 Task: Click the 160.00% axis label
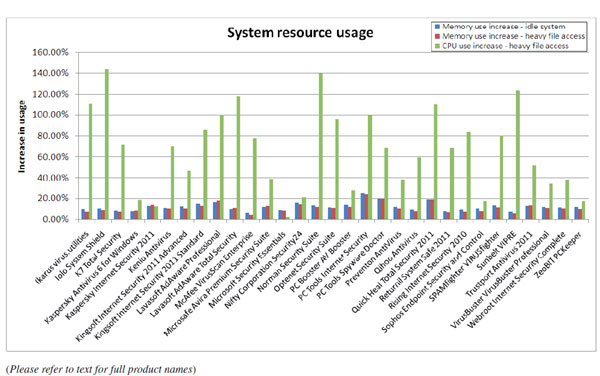pos(51,52)
